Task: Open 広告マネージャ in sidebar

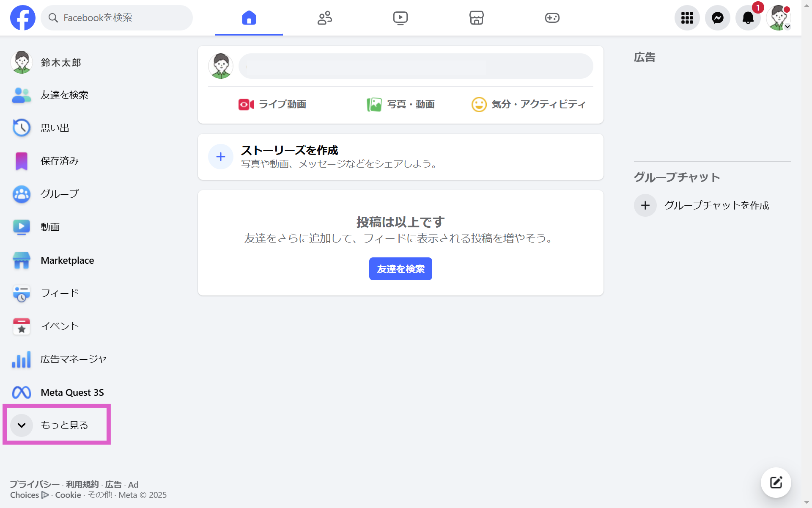Action: pyautogui.click(x=73, y=359)
